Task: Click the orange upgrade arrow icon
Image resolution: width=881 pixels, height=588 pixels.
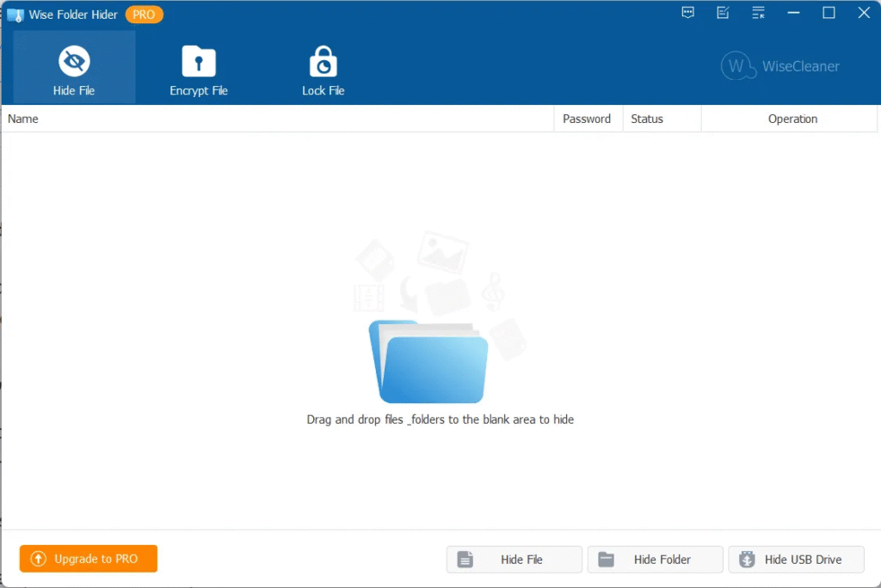Action: point(38,559)
